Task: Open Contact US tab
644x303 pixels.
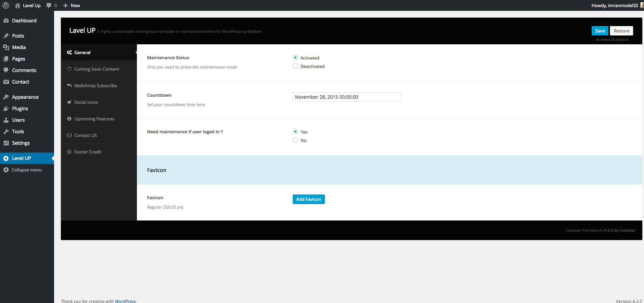Action: (99, 135)
